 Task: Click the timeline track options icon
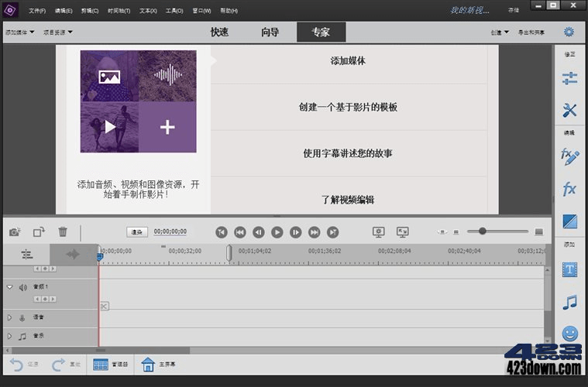point(26,255)
